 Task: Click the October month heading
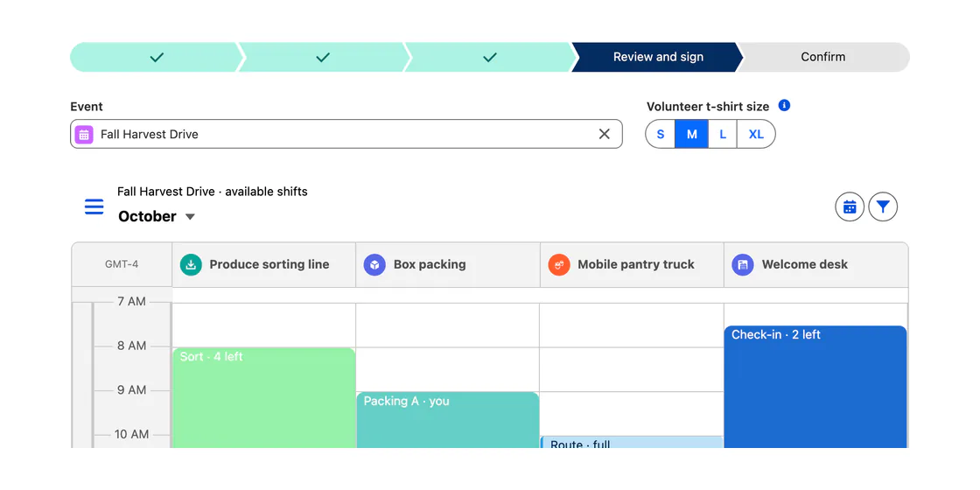click(x=148, y=216)
